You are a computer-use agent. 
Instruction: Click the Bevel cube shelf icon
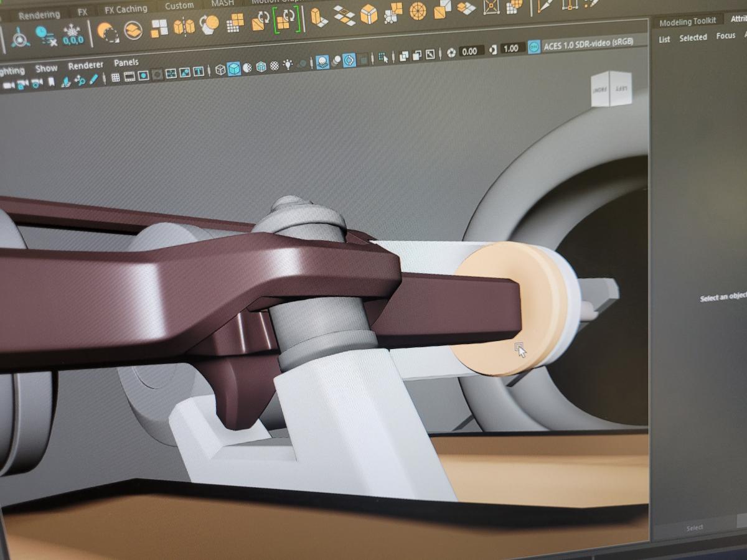pos(369,14)
